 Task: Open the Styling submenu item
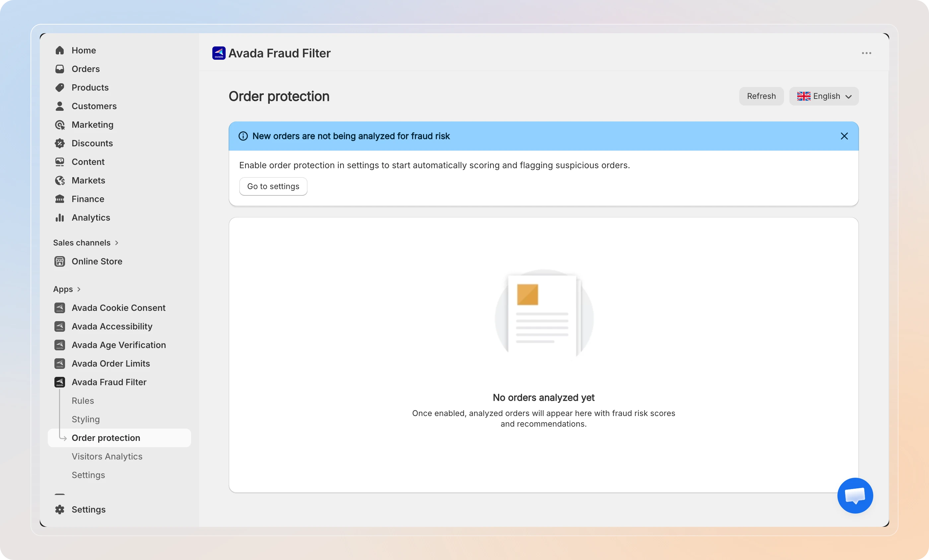tap(86, 419)
